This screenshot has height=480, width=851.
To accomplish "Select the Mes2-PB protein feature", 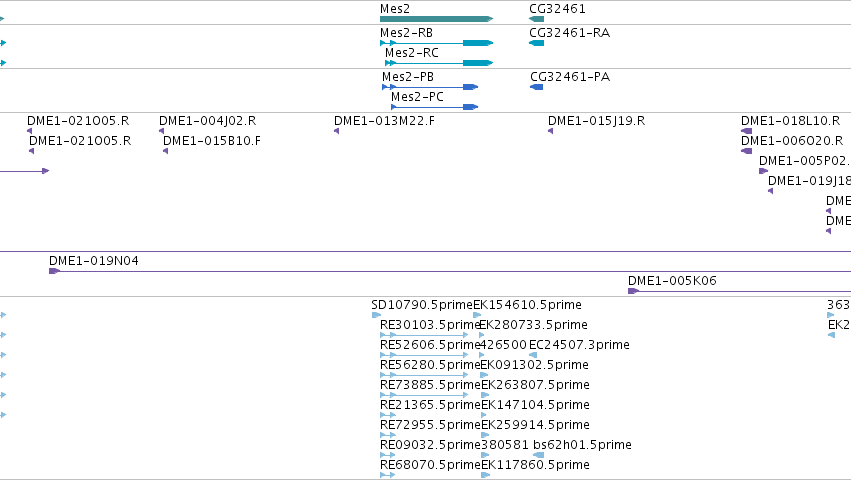I will click(430, 87).
